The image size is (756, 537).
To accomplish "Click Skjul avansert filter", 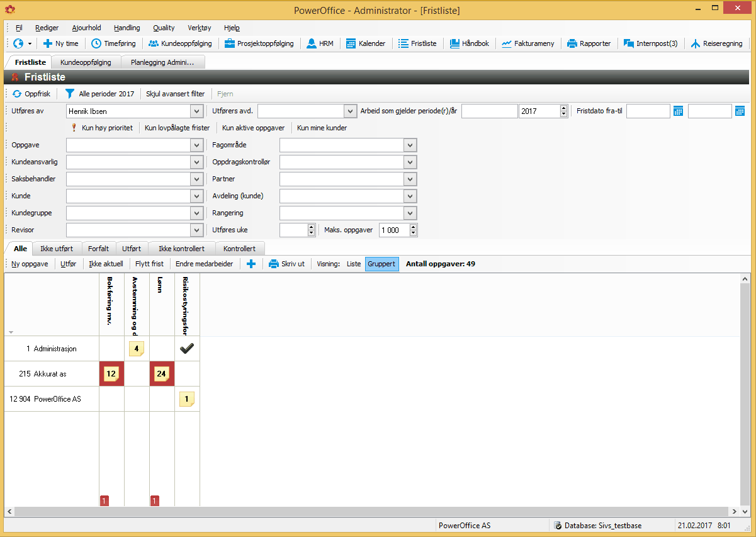I will tap(176, 94).
